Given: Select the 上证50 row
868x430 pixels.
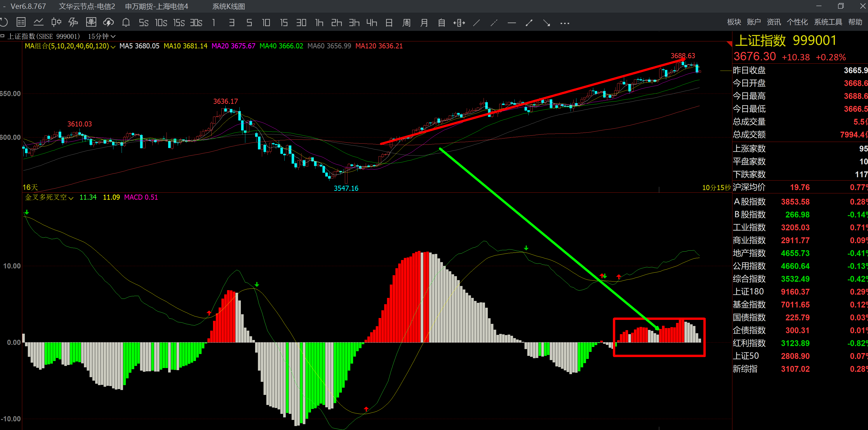Looking at the screenshot, I should tap(800, 356).
